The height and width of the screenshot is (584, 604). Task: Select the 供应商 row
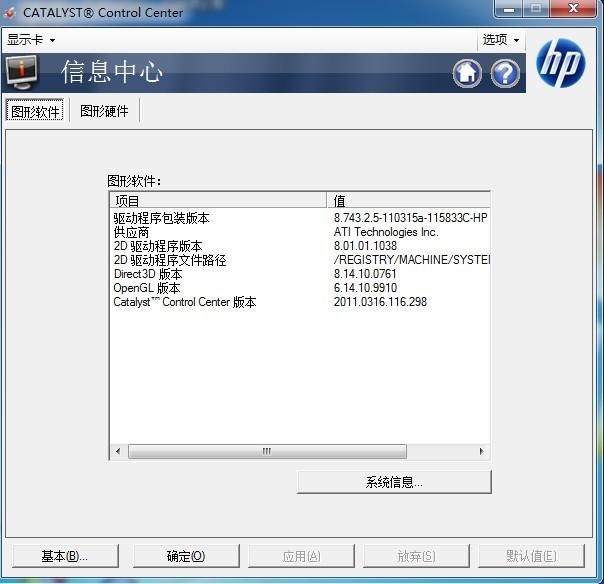click(x=300, y=232)
